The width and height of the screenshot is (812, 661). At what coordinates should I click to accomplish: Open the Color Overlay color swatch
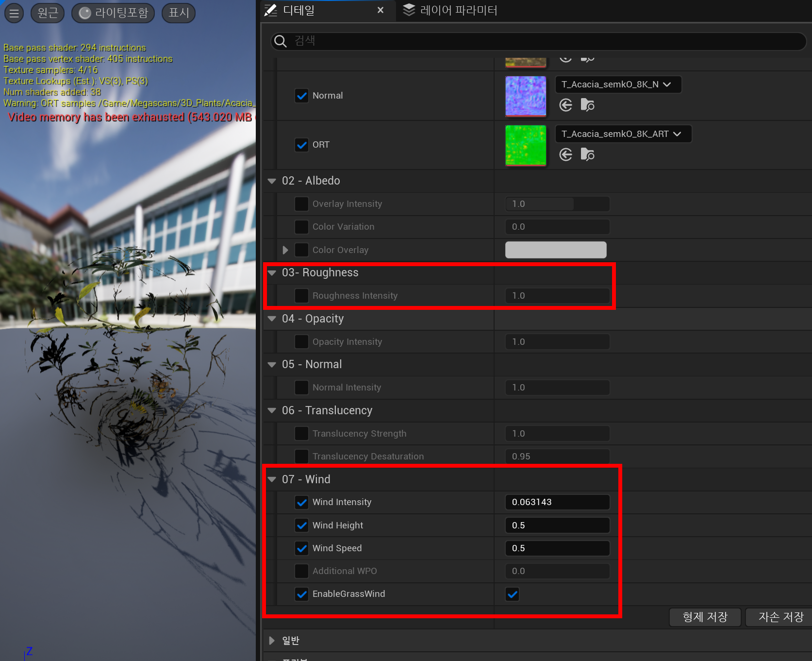[556, 250]
